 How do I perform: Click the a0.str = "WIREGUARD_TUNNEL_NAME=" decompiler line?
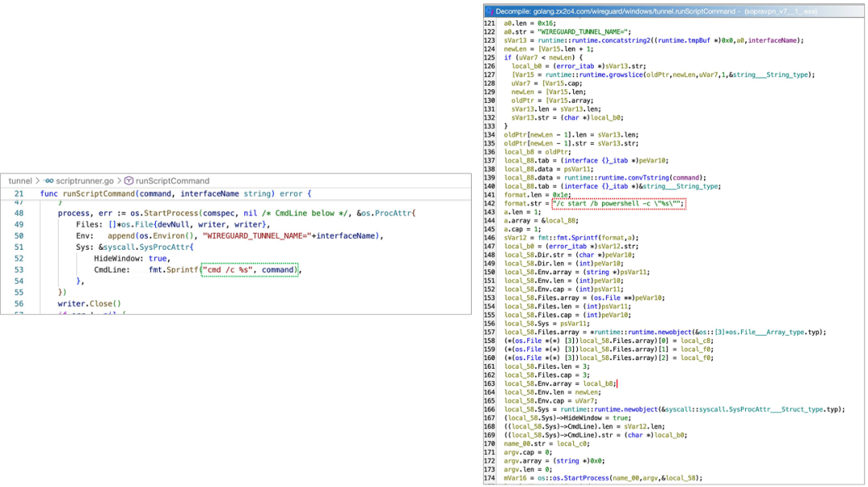(567, 31)
